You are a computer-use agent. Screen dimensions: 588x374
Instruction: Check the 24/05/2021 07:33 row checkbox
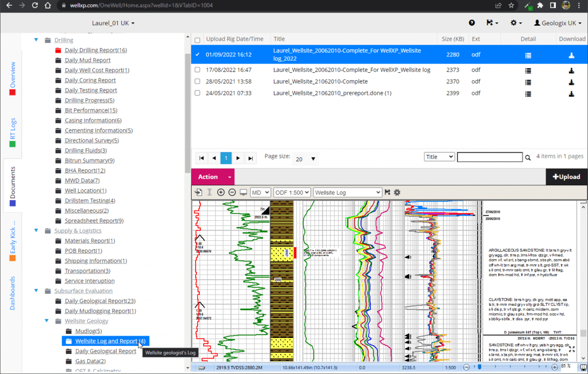point(198,93)
